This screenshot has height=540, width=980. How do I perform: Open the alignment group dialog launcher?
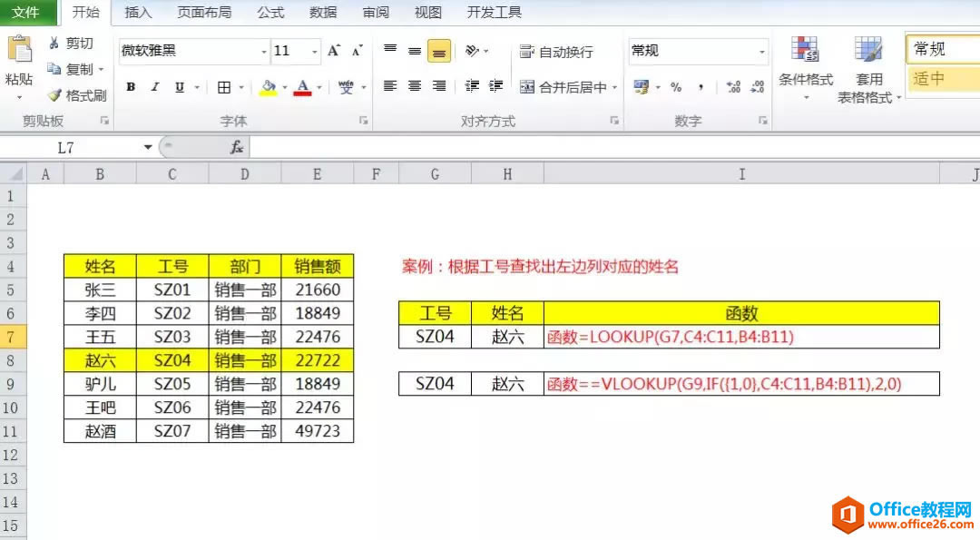[614, 121]
